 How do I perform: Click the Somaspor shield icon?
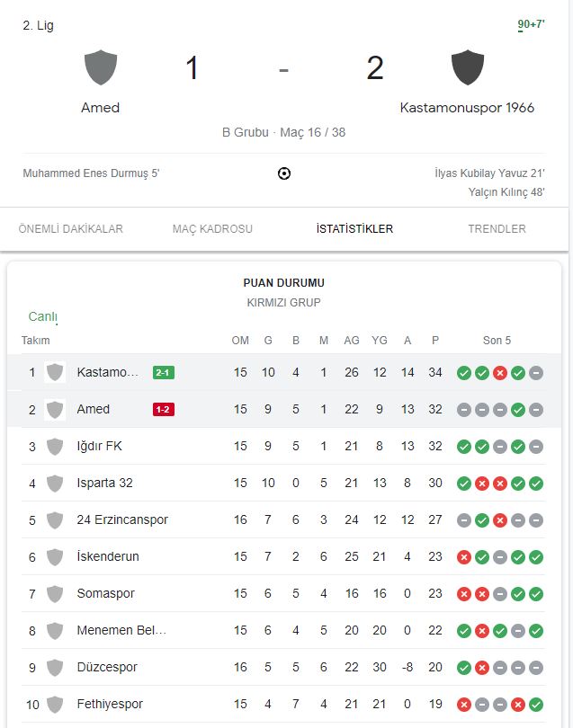(x=56, y=593)
